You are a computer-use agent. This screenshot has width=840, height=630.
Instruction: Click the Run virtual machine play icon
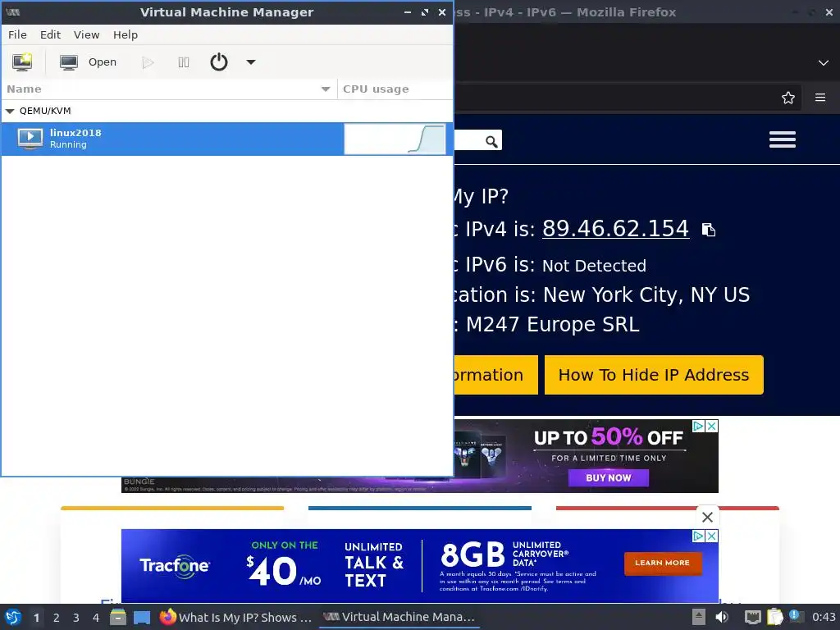click(148, 62)
